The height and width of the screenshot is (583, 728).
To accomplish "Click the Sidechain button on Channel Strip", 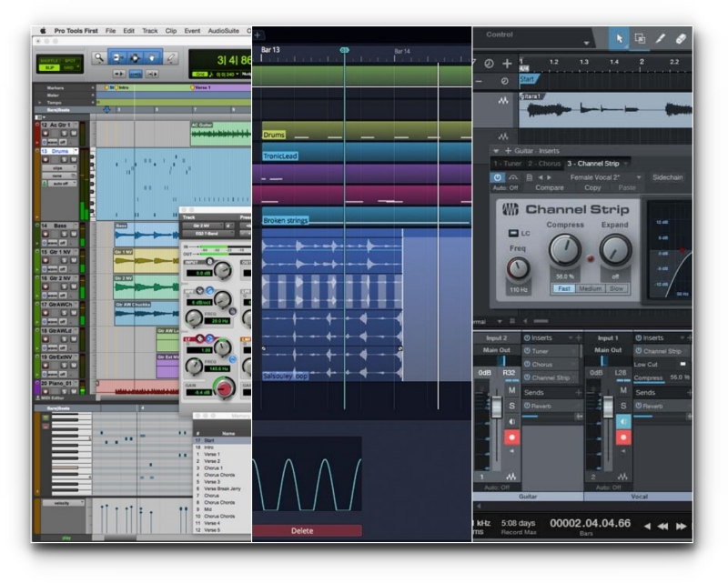I will pos(668,177).
